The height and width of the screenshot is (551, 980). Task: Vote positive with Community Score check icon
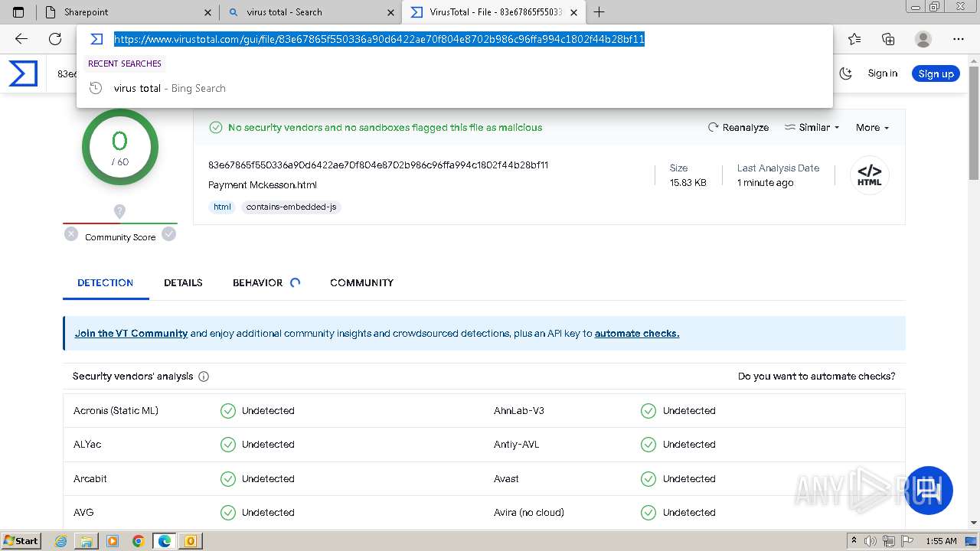pyautogui.click(x=169, y=234)
